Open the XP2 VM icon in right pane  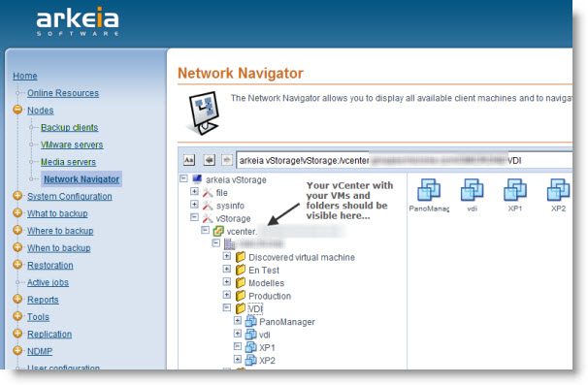coord(558,190)
